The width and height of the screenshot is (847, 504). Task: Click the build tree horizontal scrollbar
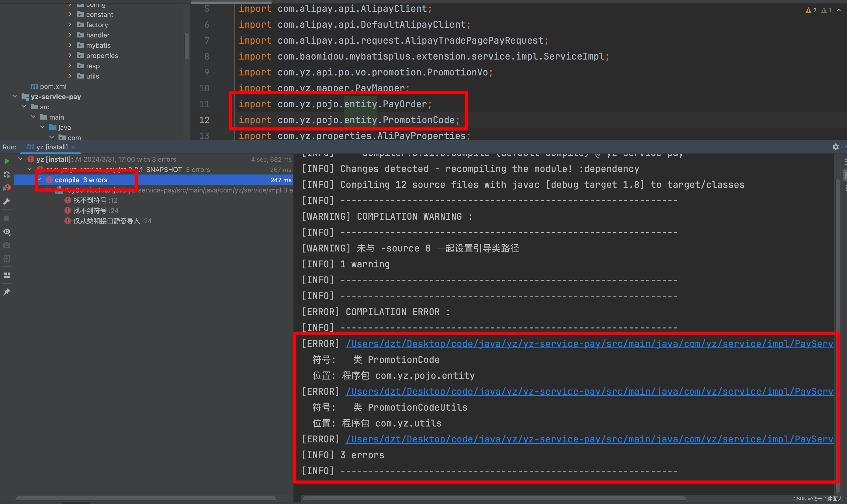click(146, 498)
